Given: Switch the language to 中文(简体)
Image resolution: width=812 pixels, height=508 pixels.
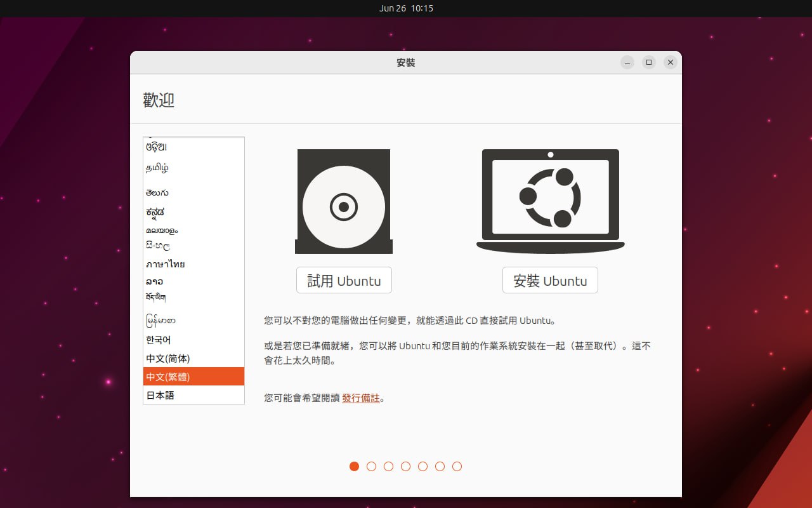Looking at the screenshot, I should pos(193,358).
